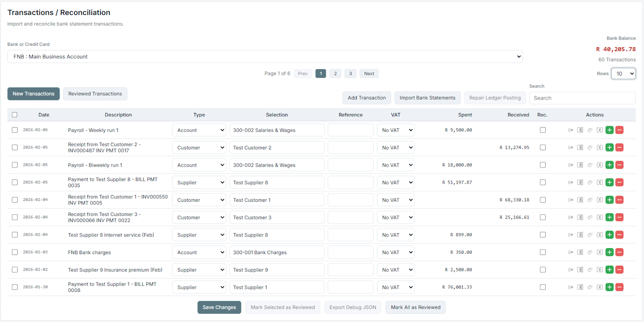
Task: Select the New Transactions tab
Action: tap(33, 94)
